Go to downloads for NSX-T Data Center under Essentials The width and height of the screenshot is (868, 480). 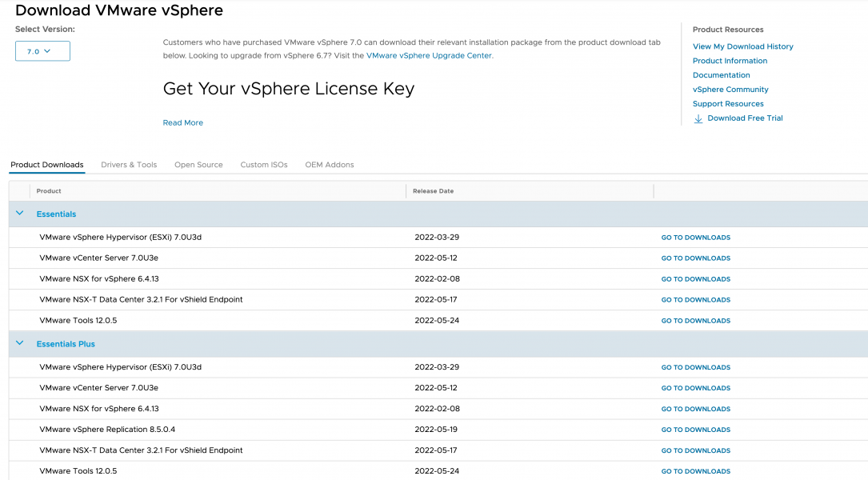tap(696, 299)
